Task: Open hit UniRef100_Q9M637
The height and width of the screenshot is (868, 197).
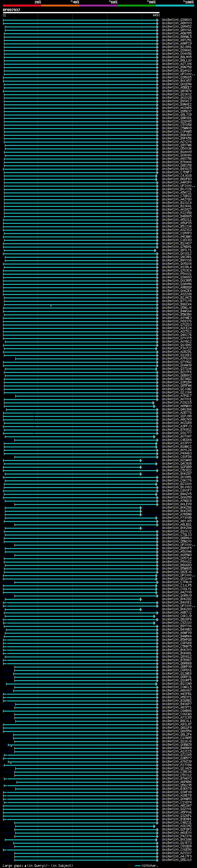Action: (x=177, y=111)
